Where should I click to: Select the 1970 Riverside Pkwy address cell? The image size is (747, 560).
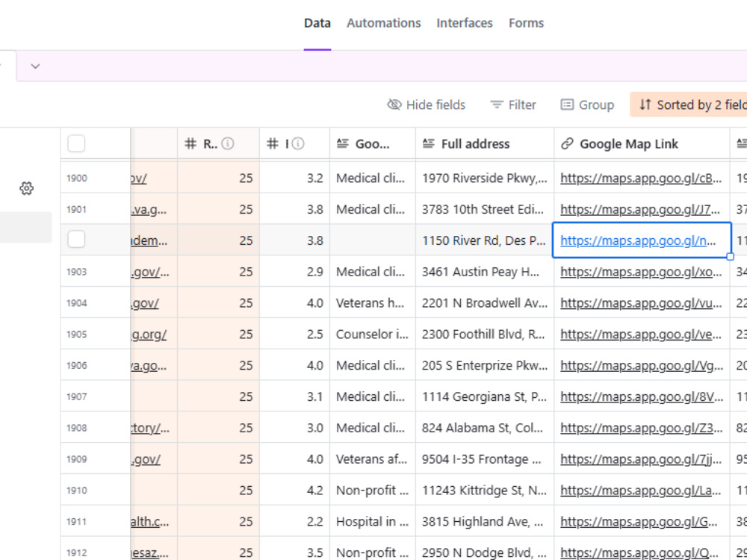[485, 178]
